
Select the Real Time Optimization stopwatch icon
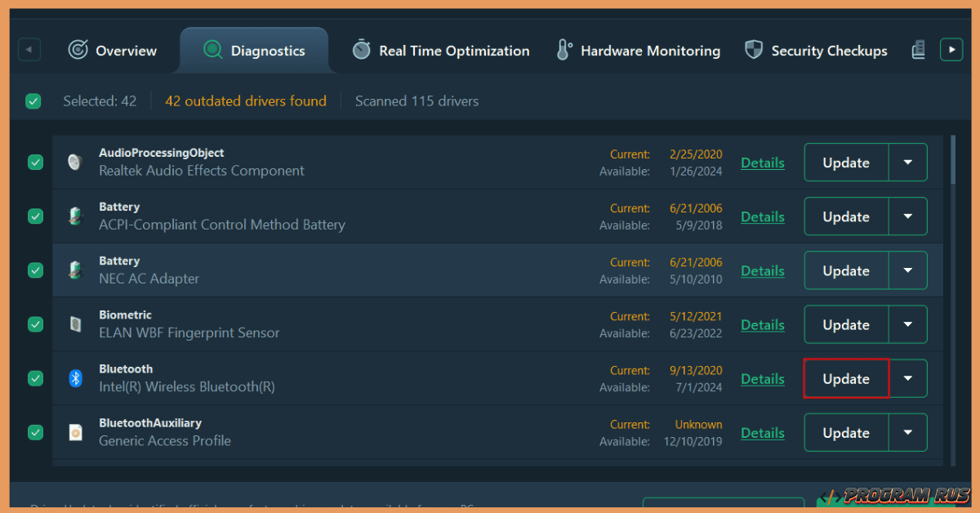360,50
